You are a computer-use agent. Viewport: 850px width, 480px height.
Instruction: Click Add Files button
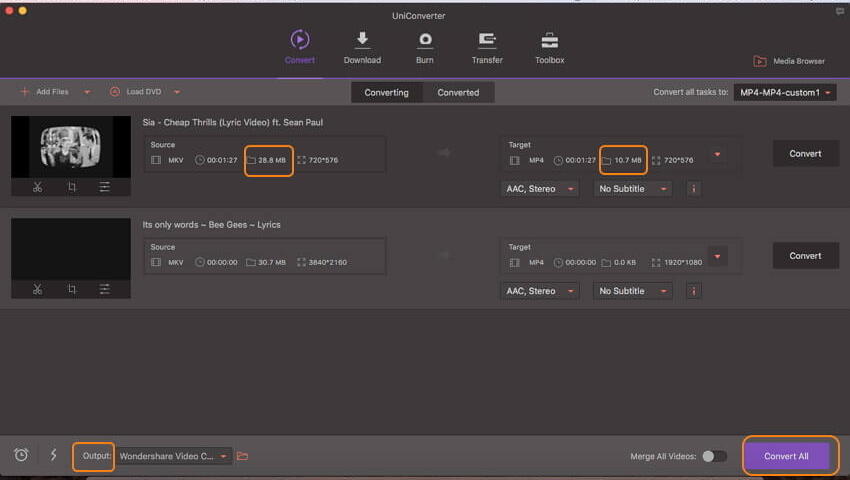44,92
